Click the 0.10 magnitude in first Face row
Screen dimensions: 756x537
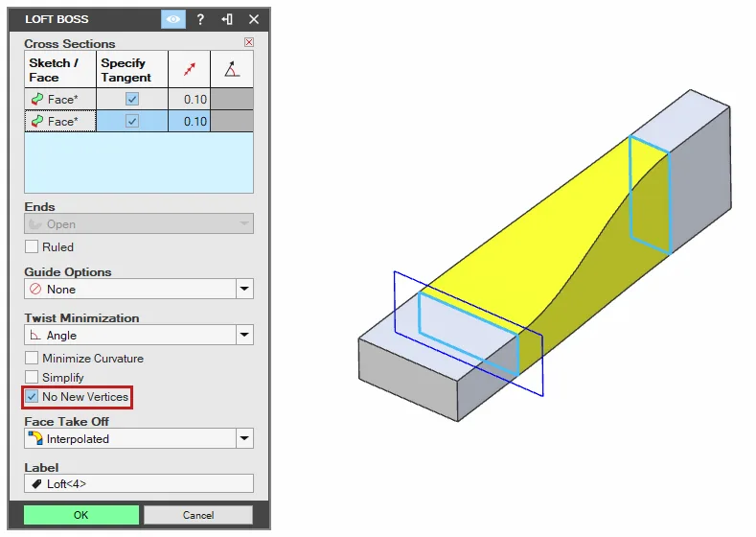(x=190, y=99)
